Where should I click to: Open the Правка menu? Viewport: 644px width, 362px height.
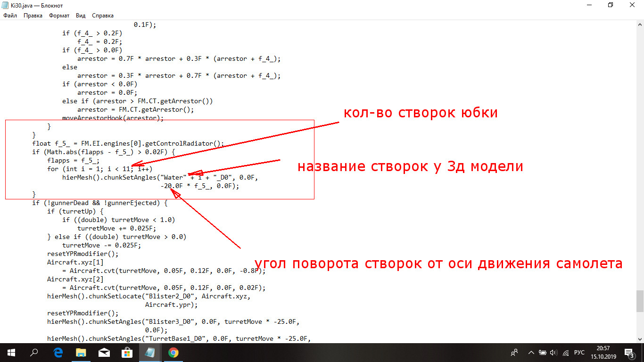(x=33, y=16)
